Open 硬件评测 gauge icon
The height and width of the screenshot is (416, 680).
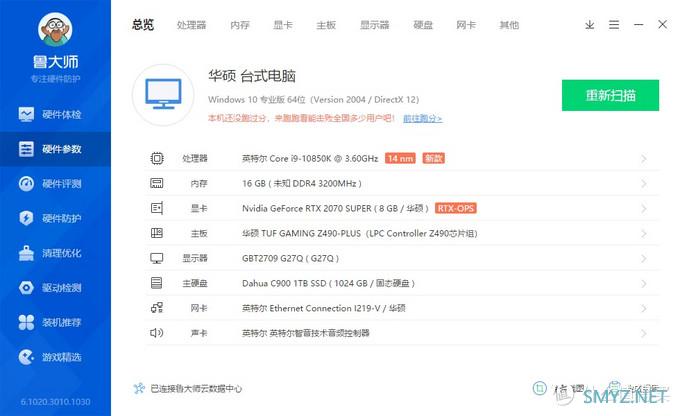[x=26, y=183]
